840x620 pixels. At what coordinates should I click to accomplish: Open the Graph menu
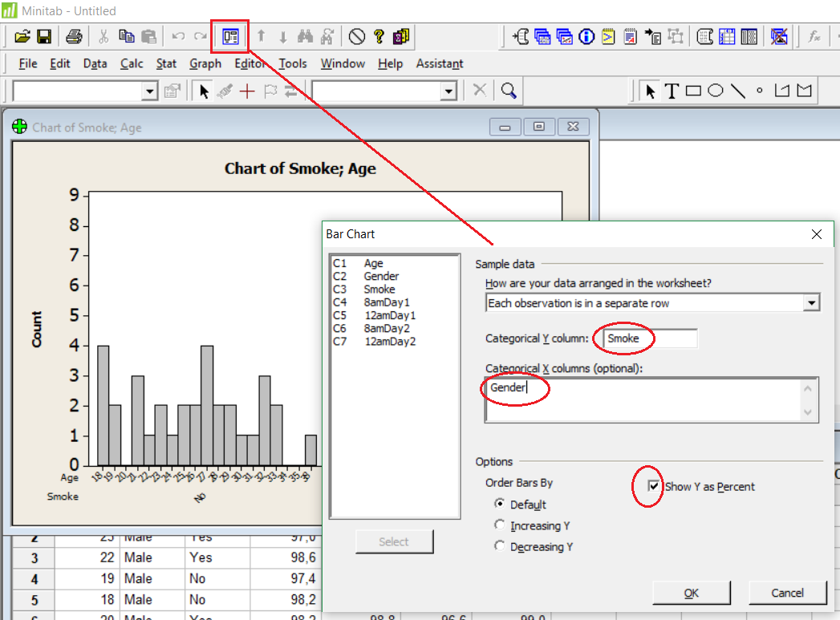click(205, 63)
